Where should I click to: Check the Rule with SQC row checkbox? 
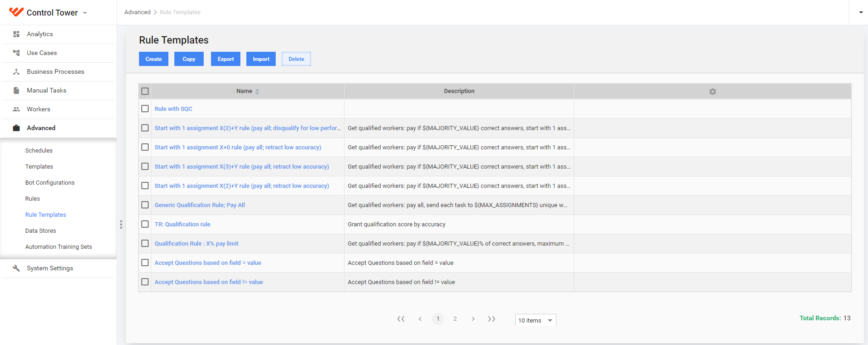(x=145, y=109)
